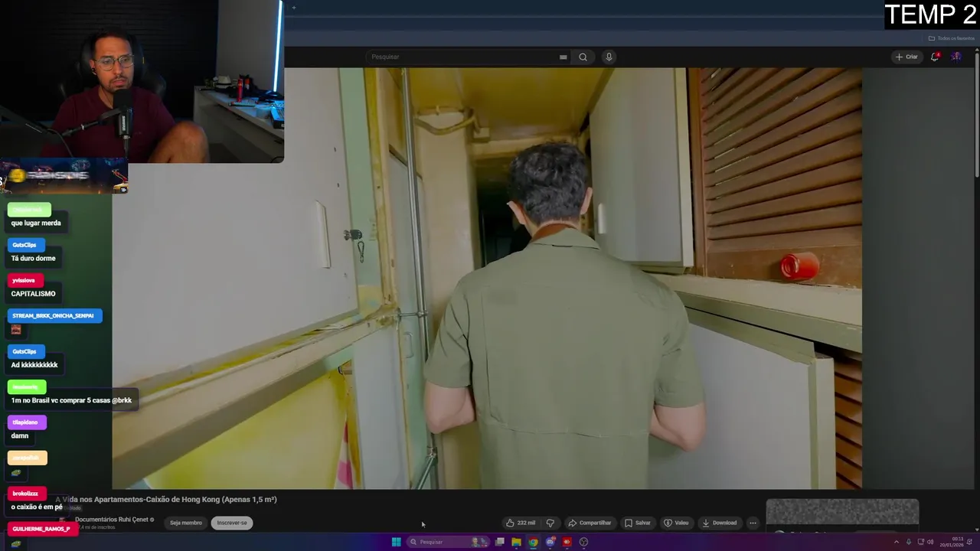Open notification center bell at taskbar corner
This screenshot has width=980, height=551.
point(970,542)
